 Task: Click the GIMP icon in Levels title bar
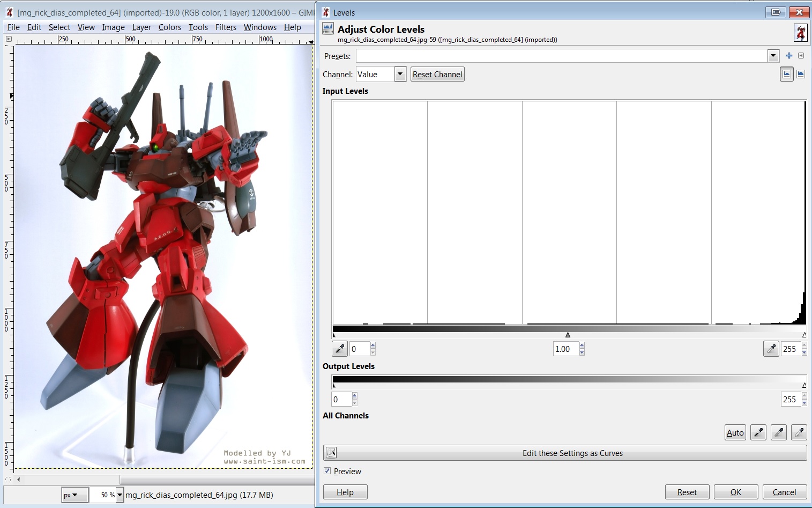325,12
